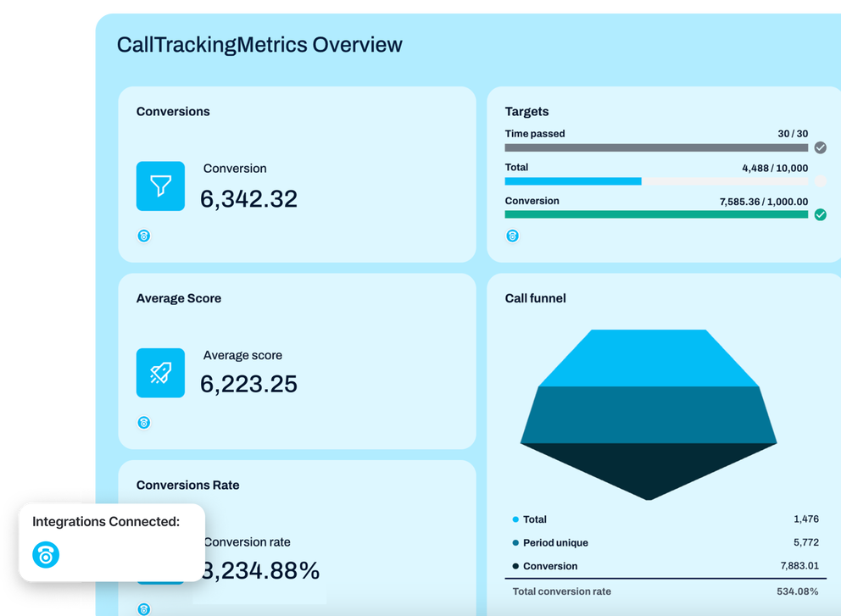This screenshot has width=841, height=616.
Task: Click the Conversion label above the green target bar
Action: click(x=532, y=201)
